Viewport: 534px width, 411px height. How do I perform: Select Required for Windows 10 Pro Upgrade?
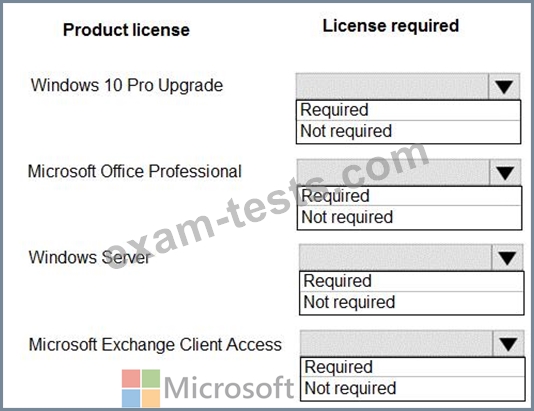pos(408,110)
